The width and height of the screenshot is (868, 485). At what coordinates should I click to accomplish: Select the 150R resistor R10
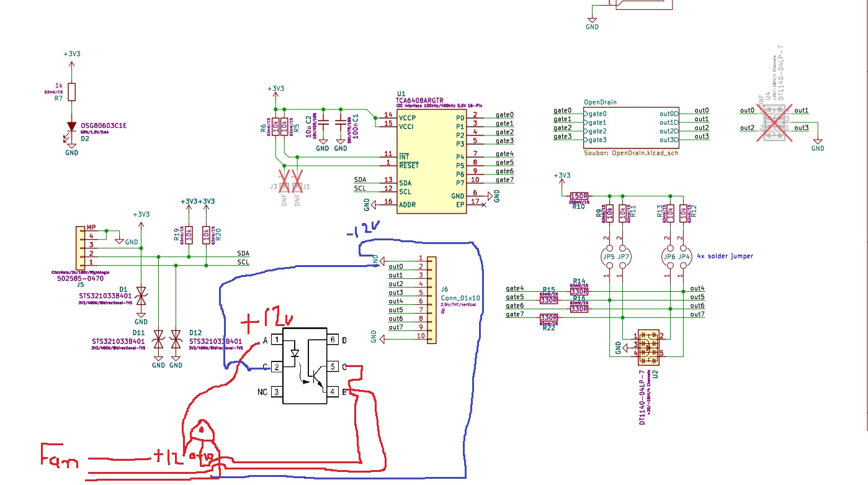click(x=578, y=195)
